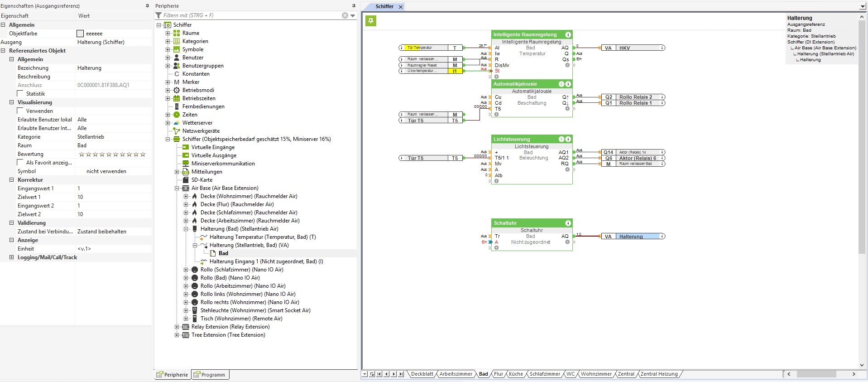Clear the periphery filter with X icon
The height and width of the screenshot is (382, 868).
(x=345, y=15)
